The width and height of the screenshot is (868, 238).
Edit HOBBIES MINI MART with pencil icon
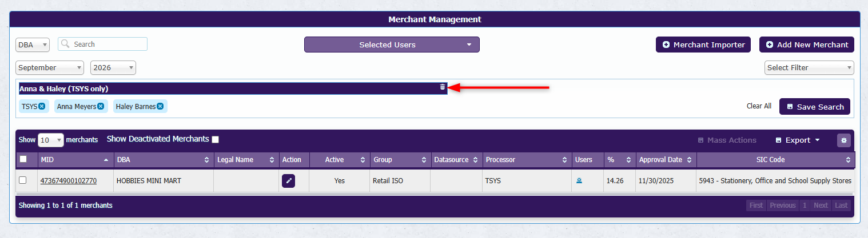pos(289,181)
